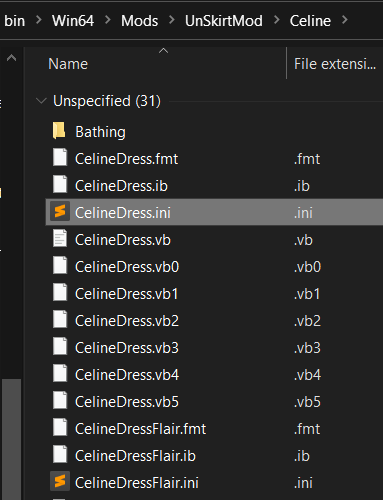Screen dimensions: 383x500
Task: Click the CelineDressFlair.fmt file icon
Action: [x=60, y=428]
